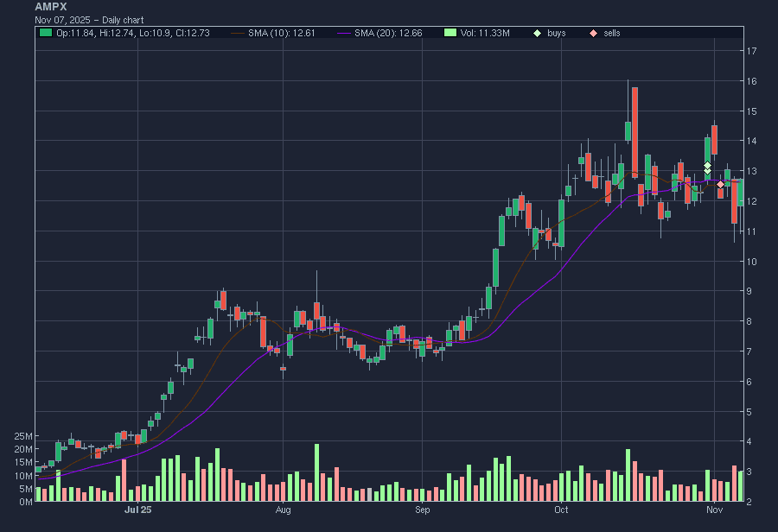Click the 2 price axis label
778x532 pixels.
749,502
